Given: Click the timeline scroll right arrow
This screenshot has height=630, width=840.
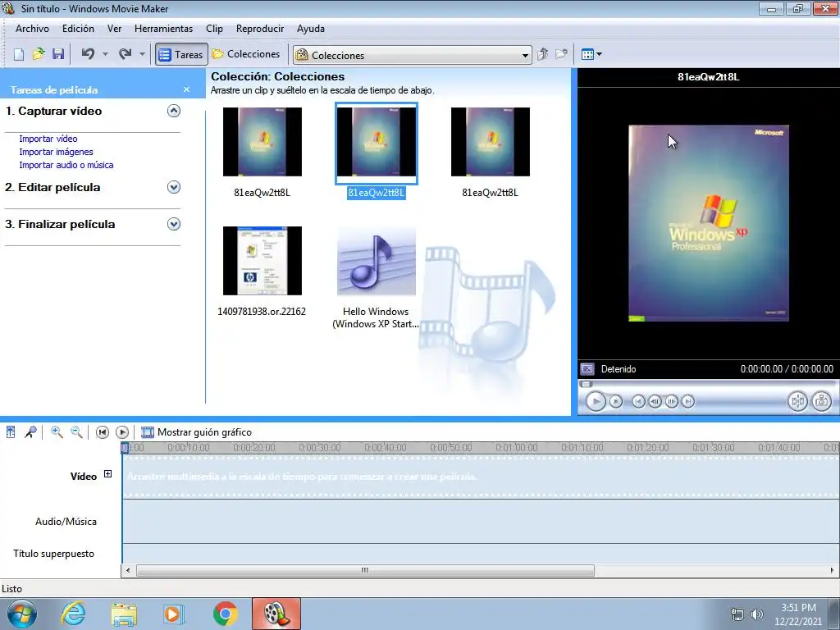Looking at the screenshot, I should (832, 570).
